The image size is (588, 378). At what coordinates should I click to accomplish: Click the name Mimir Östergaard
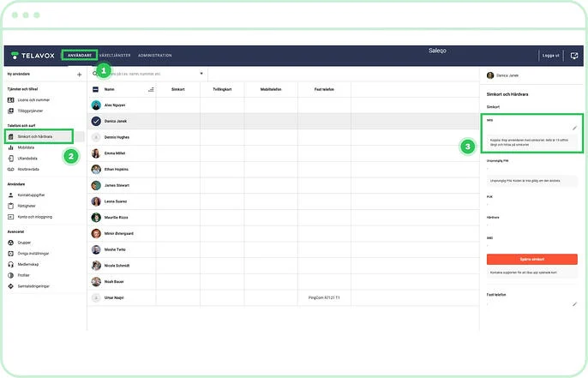coord(119,234)
